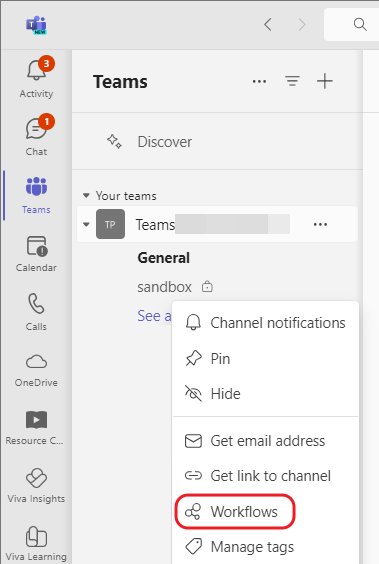The height and width of the screenshot is (564, 379).
Task: Open Workflows from the context menu
Action: coord(235,511)
